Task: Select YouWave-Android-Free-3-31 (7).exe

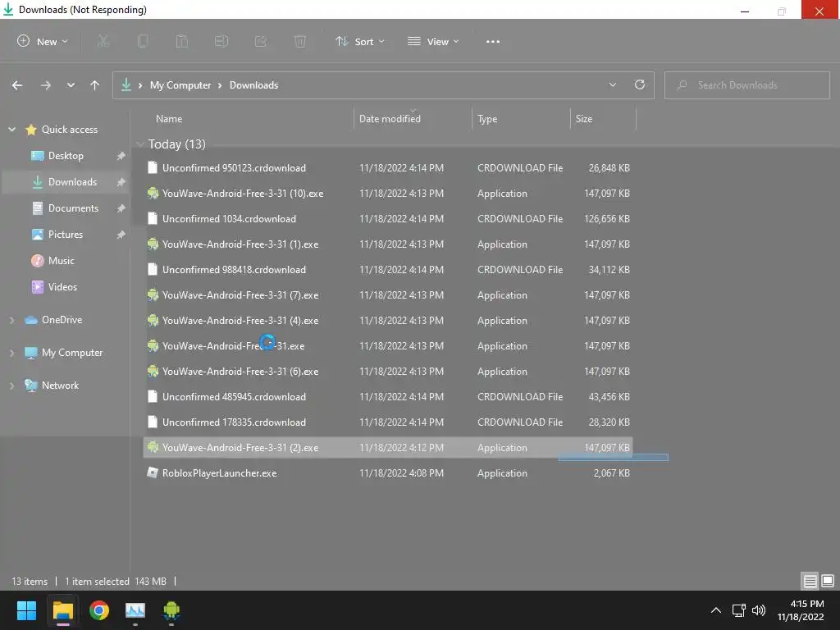Action: point(388,295)
